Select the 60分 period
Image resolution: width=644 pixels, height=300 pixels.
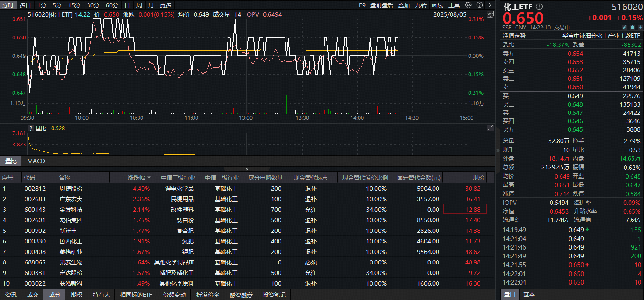pos(112,5)
